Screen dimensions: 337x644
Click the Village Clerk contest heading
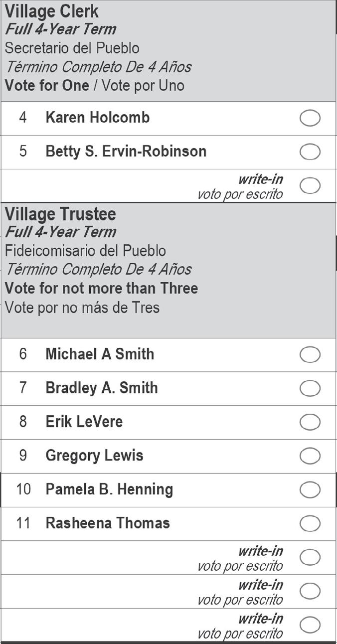click(x=52, y=11)
